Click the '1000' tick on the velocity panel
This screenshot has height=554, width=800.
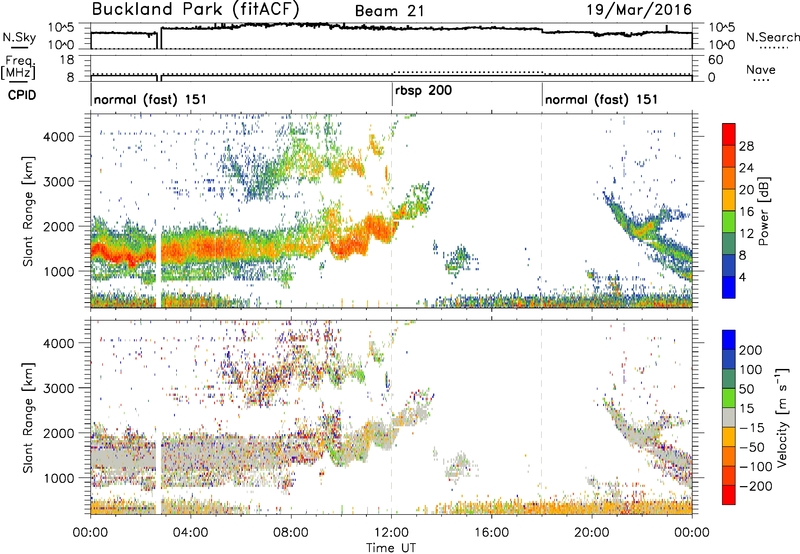pyautogui.click(x=58, y=478)
